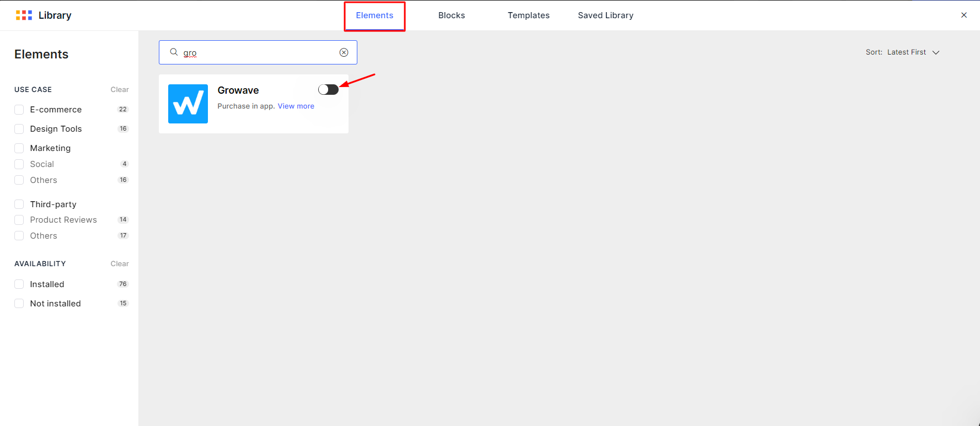Focus the search field containing gro

(x=258, y=52)
